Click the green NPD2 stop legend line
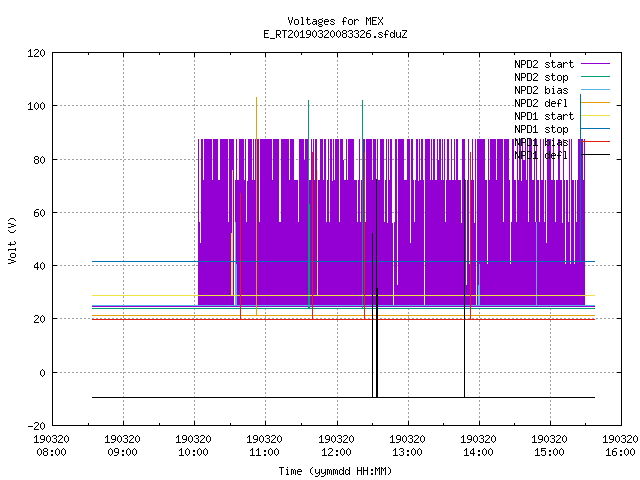The width and height of the screenshot is (640, 480). (595, 76)
